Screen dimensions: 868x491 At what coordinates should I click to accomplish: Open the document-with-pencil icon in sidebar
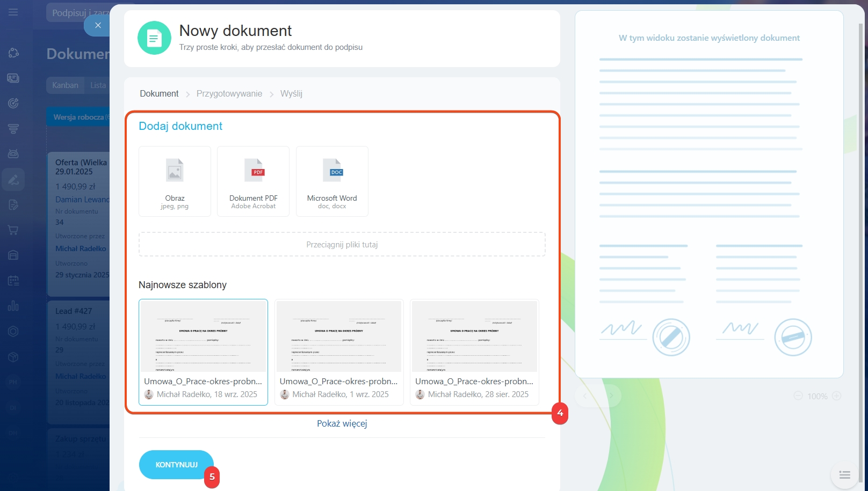(13, 204)
